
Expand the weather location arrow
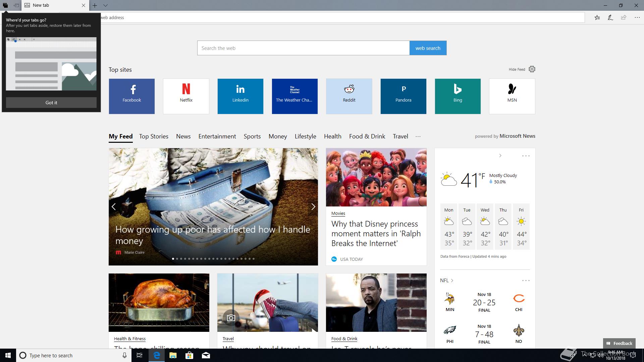500,156
